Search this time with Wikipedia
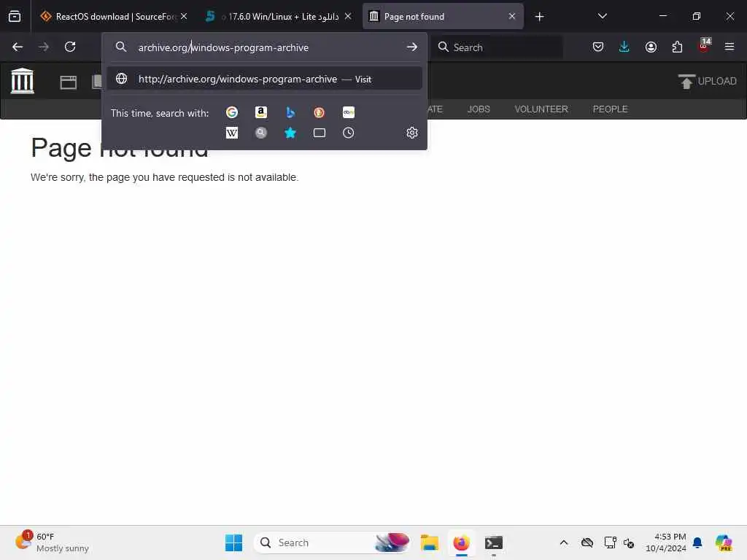The image size is (747, 560). click(232, 133)
